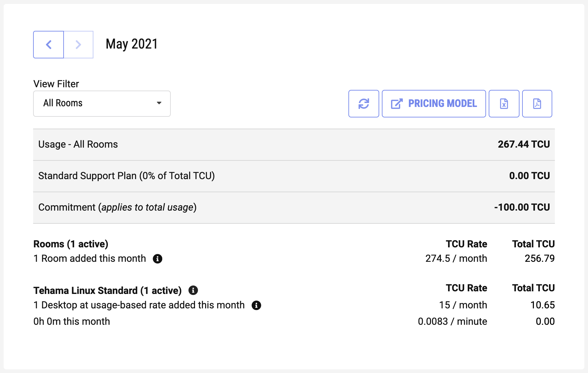Image resolution: width=588 pixels, height=373 pixels.
Task: Click the info icon beside Tehama Linux Standard
Action: point(193,290)
